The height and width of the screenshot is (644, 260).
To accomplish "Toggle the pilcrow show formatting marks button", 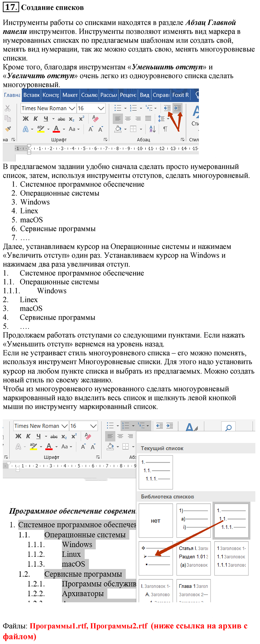I will point(165,129).
